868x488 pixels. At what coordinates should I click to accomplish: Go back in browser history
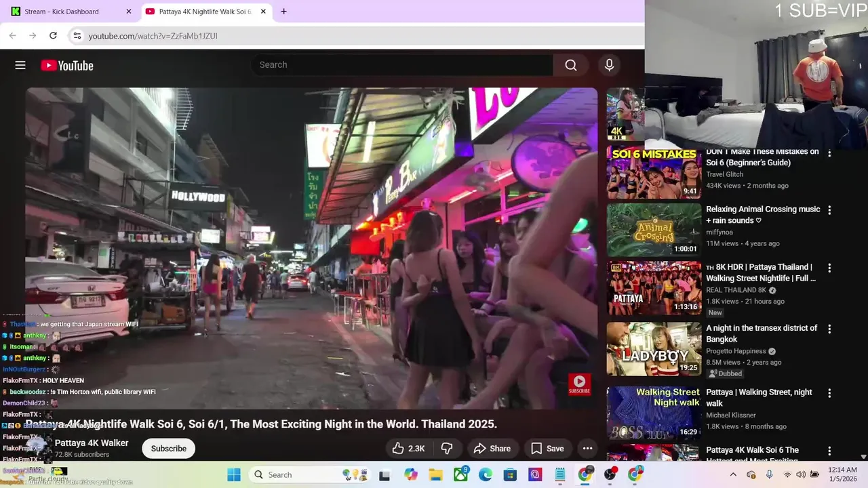(x=13, y=35)
